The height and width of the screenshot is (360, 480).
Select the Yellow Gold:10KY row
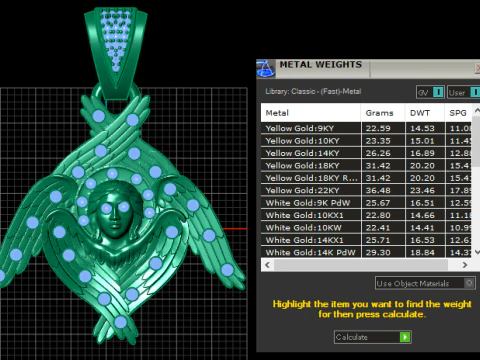point(366,141)
